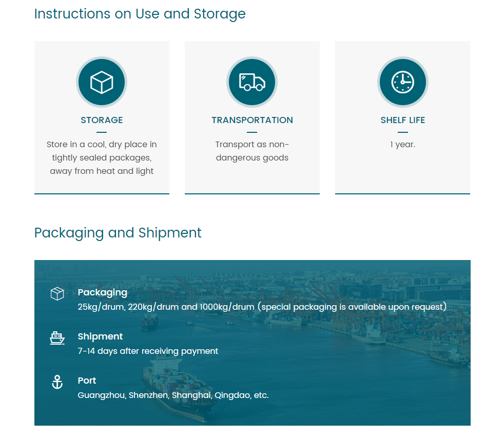
Task: Click the Port label text
Action: click(x=87, y=381)
